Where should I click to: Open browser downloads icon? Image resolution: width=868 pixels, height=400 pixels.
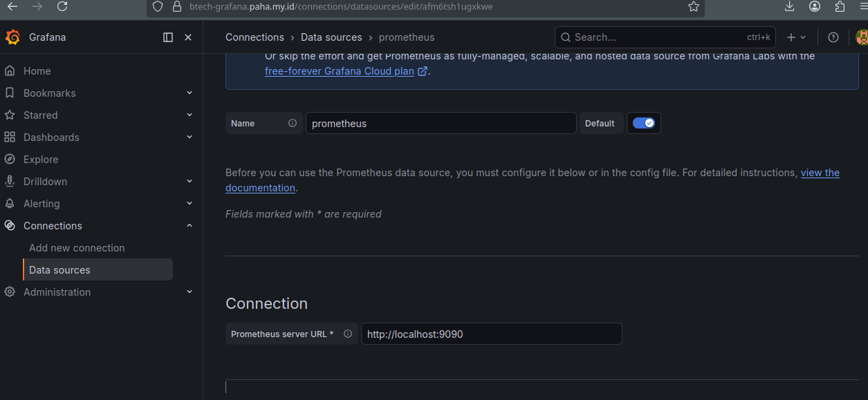tap(790, 6)
